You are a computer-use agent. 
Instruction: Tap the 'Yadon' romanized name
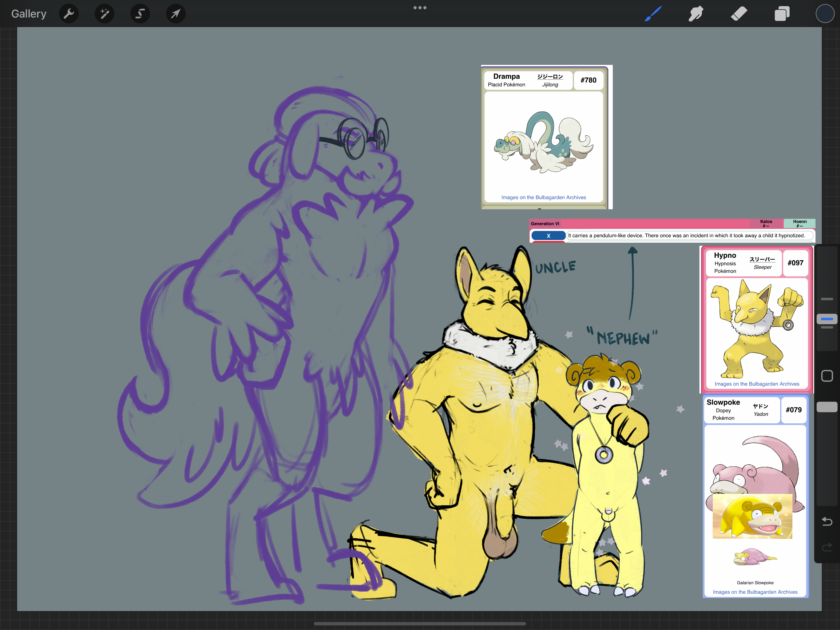(761, 414)
